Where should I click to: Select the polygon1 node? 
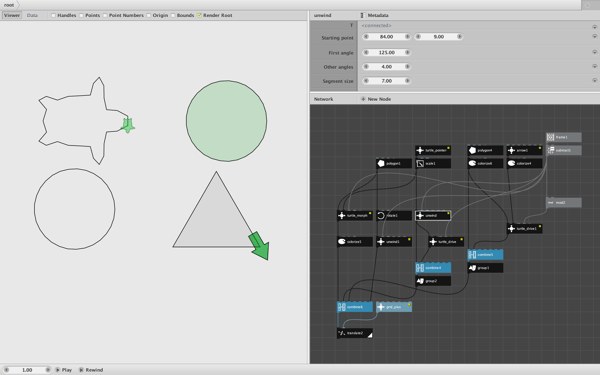pos(394,163)
